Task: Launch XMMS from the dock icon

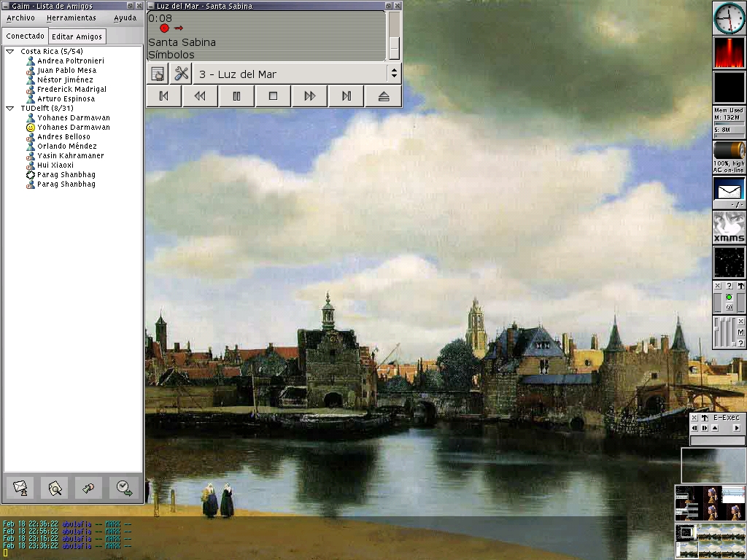Action: (x=729, y=227)
